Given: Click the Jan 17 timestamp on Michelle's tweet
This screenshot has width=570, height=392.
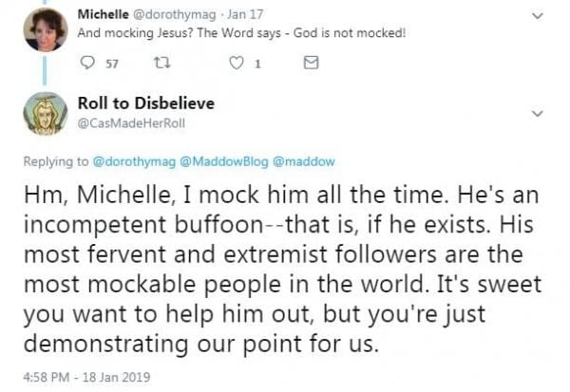Looking at the screenshot, I should [245, 14].
